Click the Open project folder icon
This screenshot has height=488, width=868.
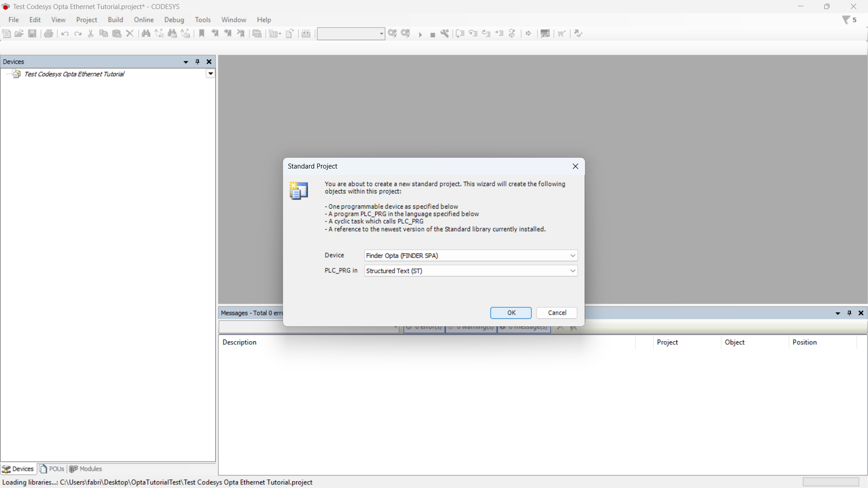(x=19, y=33)
